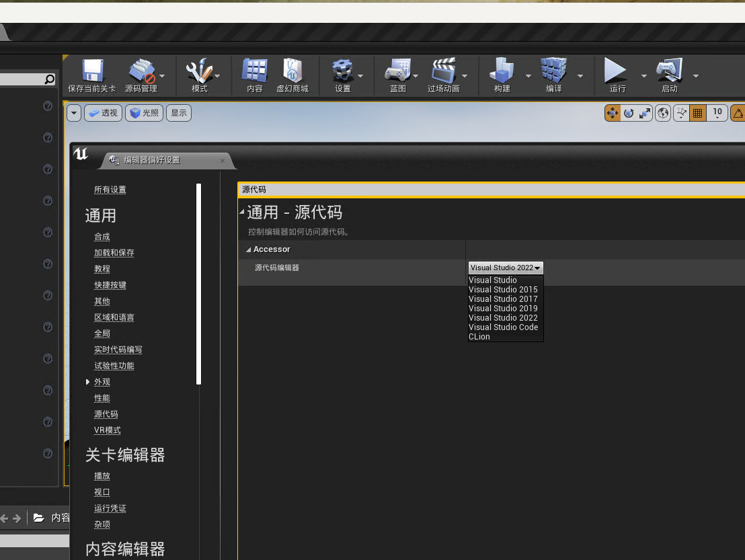This screenshot has width=745, height=560.
Task: Expand the 外观 (Appearance) category in the sidebar
Action: click(x=88, y=381)
